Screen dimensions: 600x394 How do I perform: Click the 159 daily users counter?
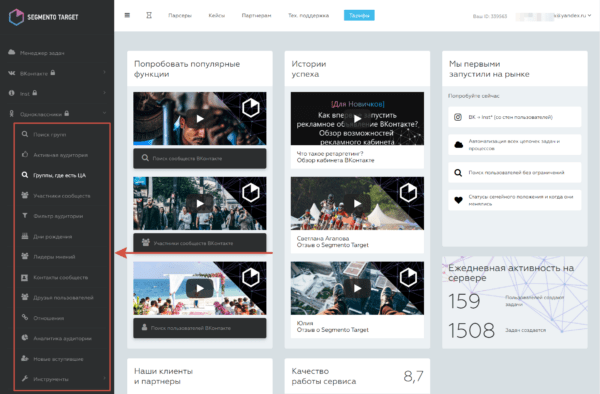click(464, 301)
